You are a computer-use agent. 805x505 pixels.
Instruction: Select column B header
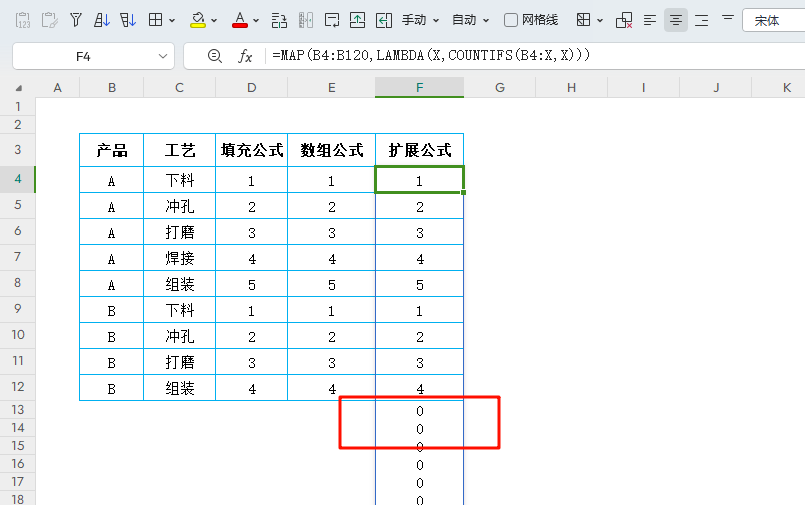click(111, 87)
